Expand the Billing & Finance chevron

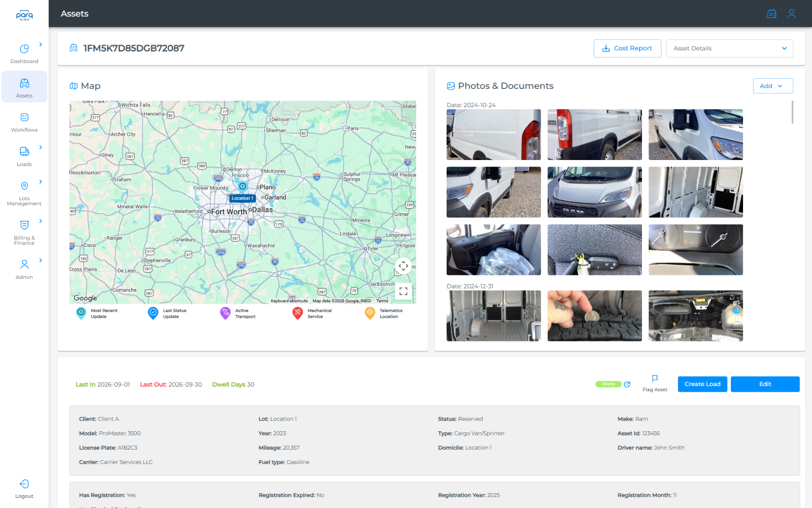41,221
